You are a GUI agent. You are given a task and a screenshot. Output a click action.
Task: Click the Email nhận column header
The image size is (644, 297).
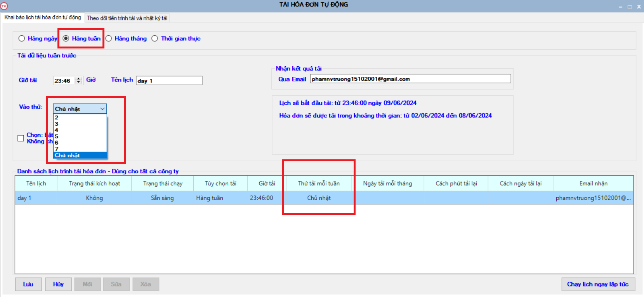point(593,183)
